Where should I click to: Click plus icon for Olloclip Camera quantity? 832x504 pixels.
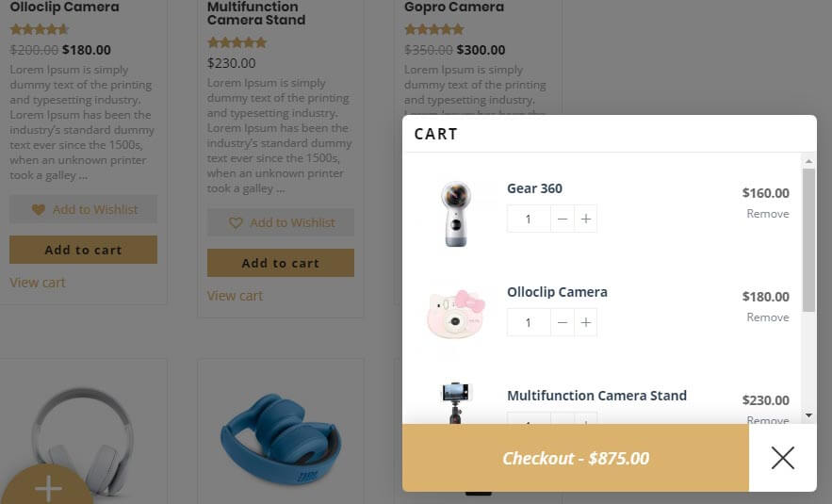point(585,322)
